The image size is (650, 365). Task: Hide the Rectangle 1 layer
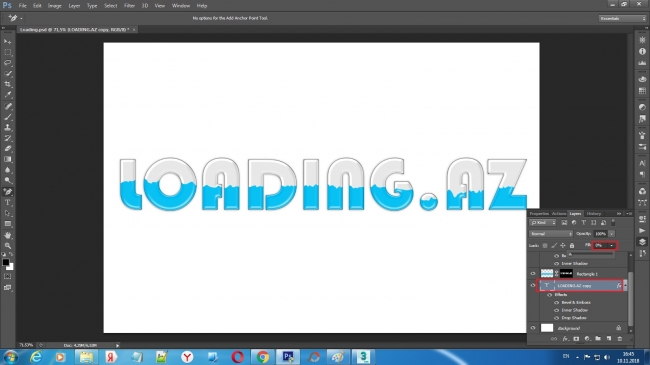coord(533,274)
